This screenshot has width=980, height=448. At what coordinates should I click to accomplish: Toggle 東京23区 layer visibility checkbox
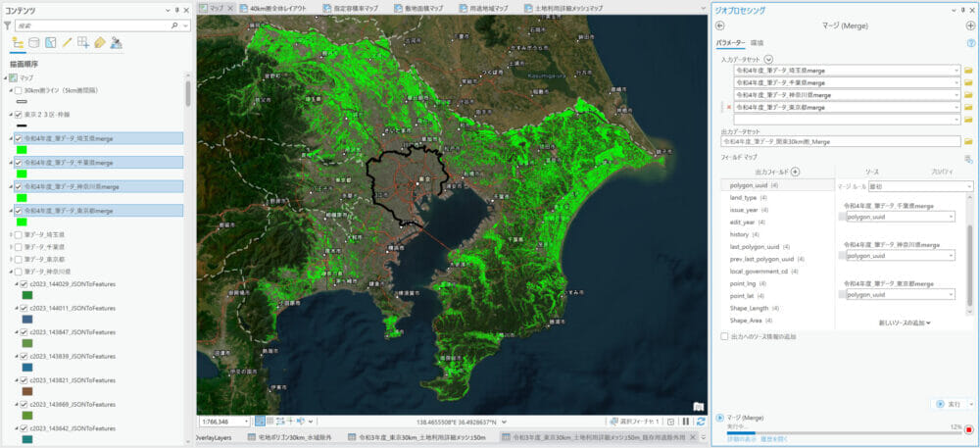click(x=18, y=115)
